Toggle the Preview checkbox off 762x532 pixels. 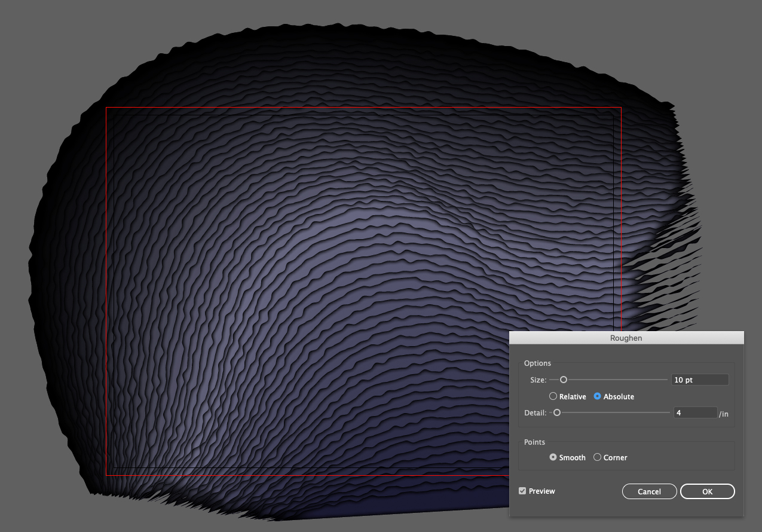pos(522,490)
